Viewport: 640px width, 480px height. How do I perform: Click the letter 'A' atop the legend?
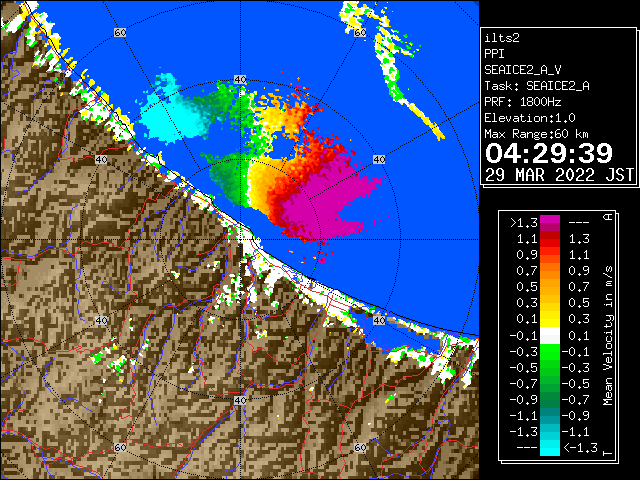(608, 217)
